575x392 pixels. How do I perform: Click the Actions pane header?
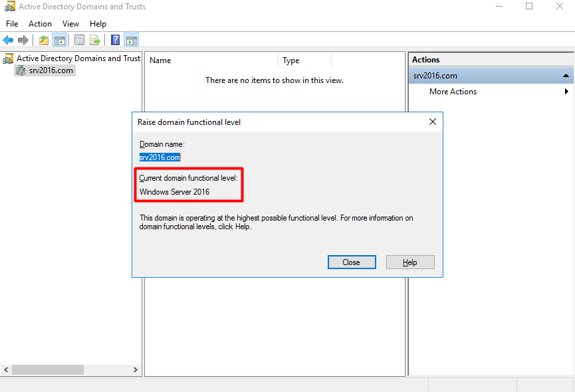tap(491, 60)
